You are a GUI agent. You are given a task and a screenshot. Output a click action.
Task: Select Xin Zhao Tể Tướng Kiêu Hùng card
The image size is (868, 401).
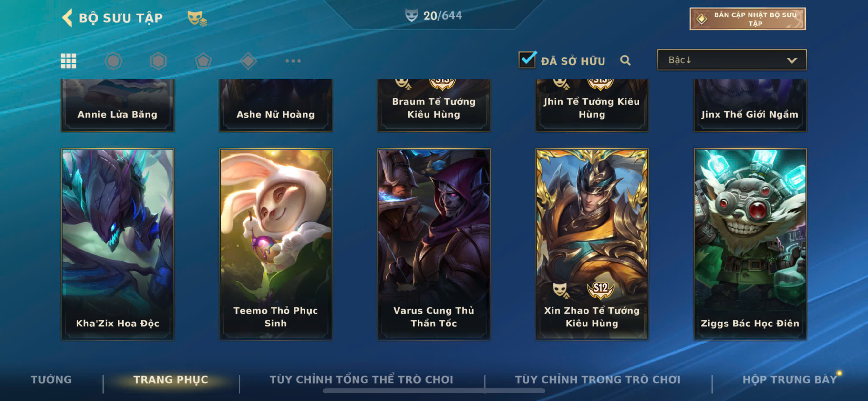pyautogui.click(x=592, y=244)
